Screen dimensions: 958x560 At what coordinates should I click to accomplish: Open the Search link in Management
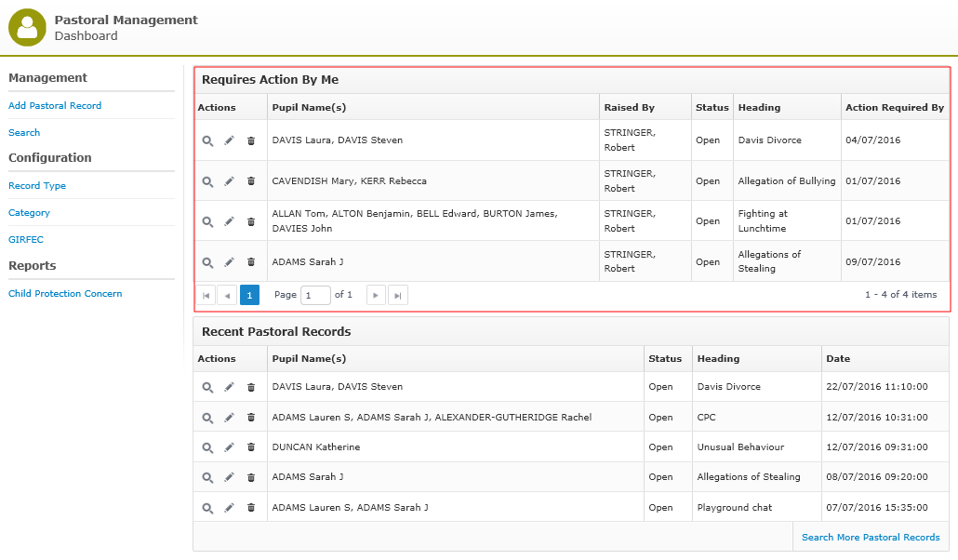[24, 133]
